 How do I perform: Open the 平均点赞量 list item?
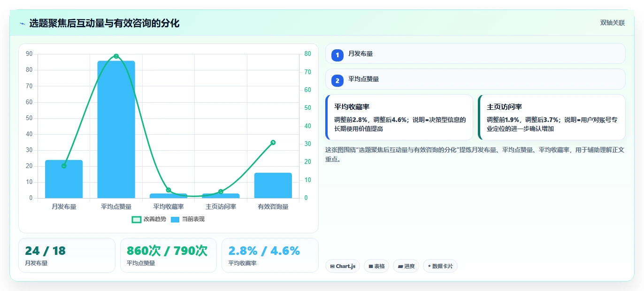[x=475, y=79]
